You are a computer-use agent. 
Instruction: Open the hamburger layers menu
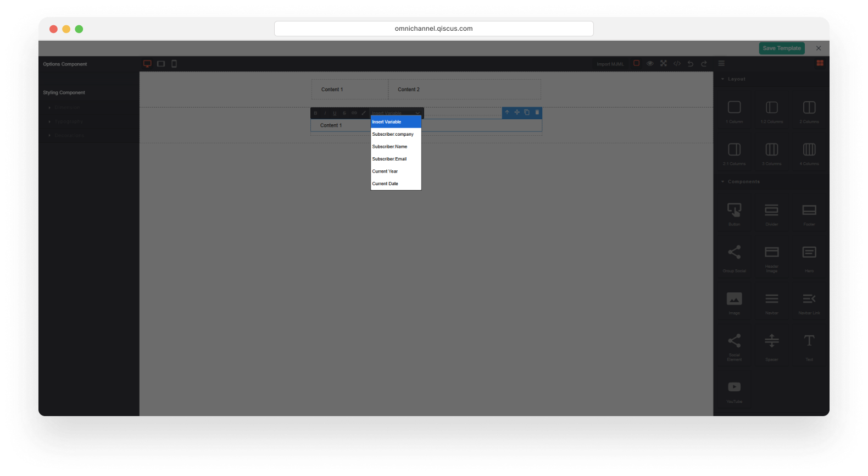pos(721,63)
